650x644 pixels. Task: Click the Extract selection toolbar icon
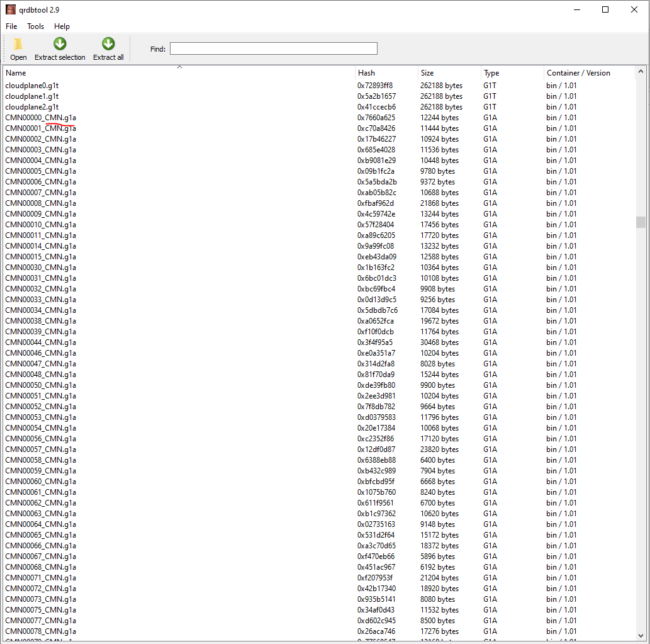(60, 43)
